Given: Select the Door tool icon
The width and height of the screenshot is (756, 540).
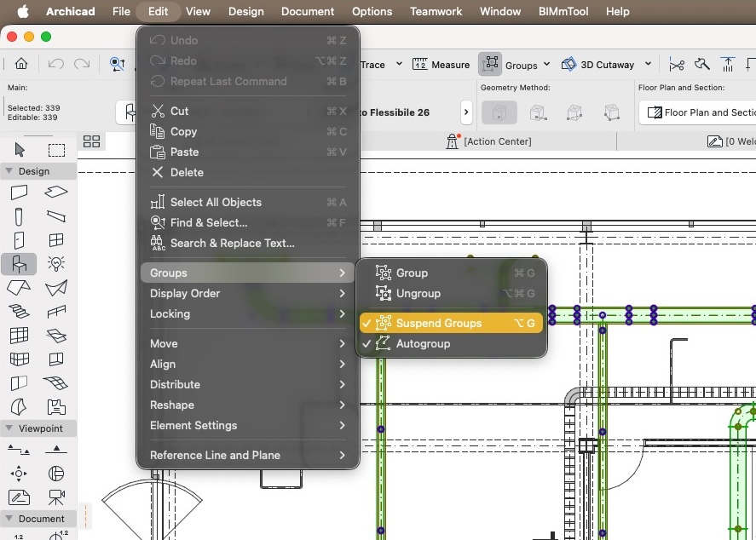Looking at the screenshot, I should point(20,240).
